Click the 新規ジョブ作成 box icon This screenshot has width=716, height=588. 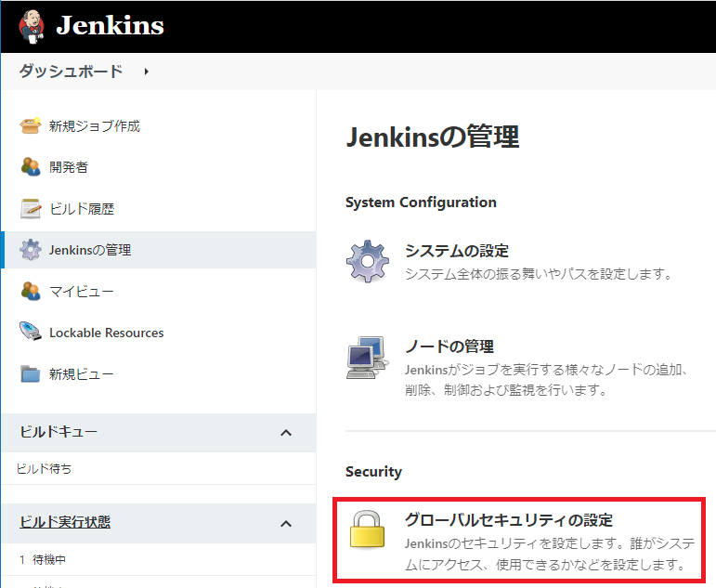pyautogui.click(x=30, y=125)
